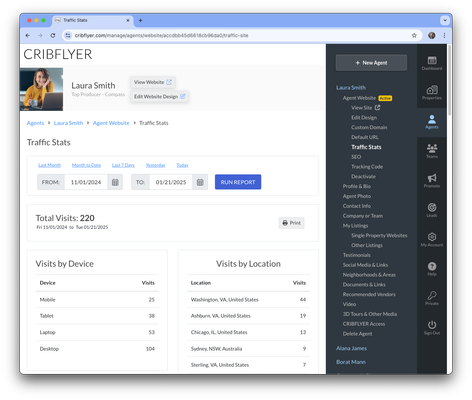
Task: Click the RUN REPORT button
Action: (238, 182)
